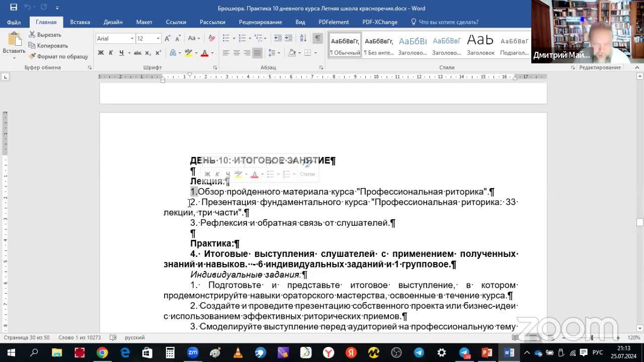Image resolution: width=644 pixels, height=362 pixels.
Task: Open the font size 12 dropdown
Action: pyautogui.click(x=158, y=39)
